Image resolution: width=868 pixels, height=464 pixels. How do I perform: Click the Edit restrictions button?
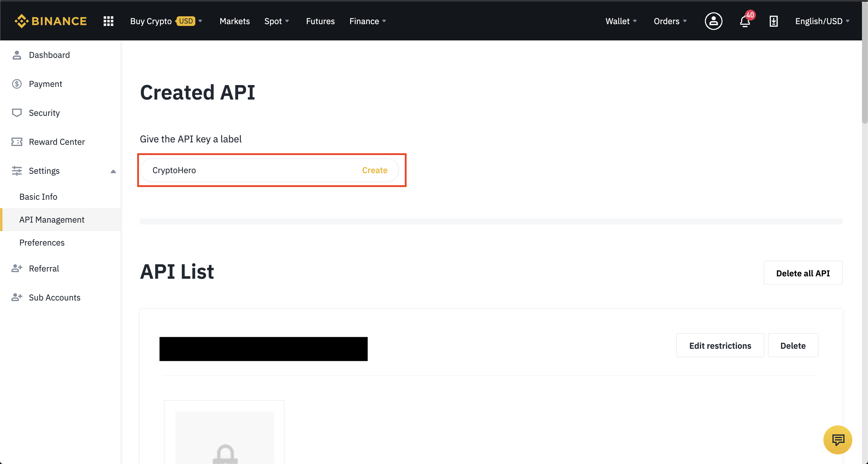pyautogui.click(x=720, y=345)
